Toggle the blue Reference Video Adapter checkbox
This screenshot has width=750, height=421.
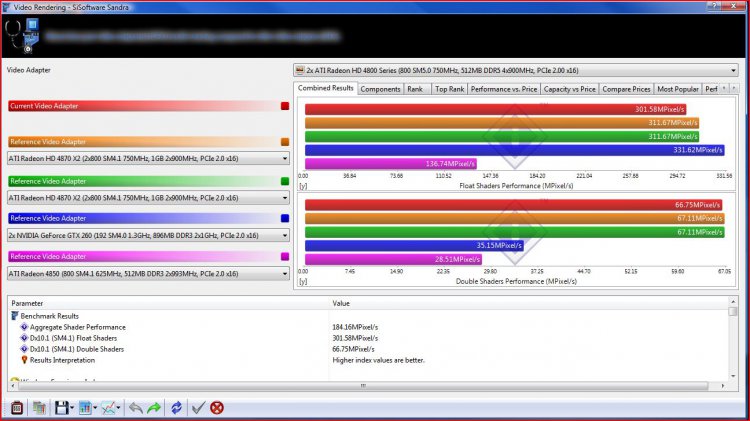click(285, 218)
